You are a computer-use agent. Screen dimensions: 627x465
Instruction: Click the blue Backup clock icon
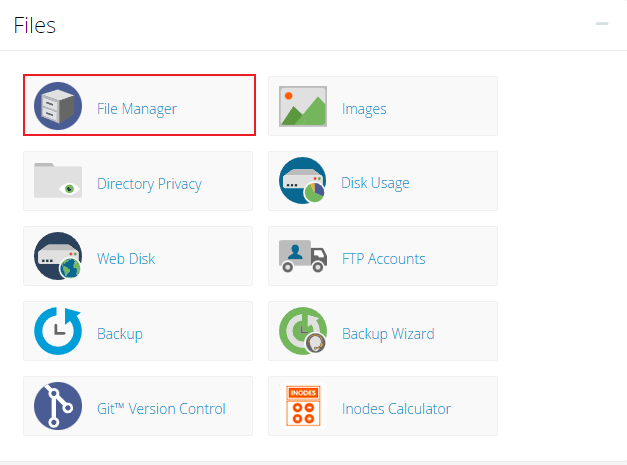pyautogui.click(x=58, y=331)
